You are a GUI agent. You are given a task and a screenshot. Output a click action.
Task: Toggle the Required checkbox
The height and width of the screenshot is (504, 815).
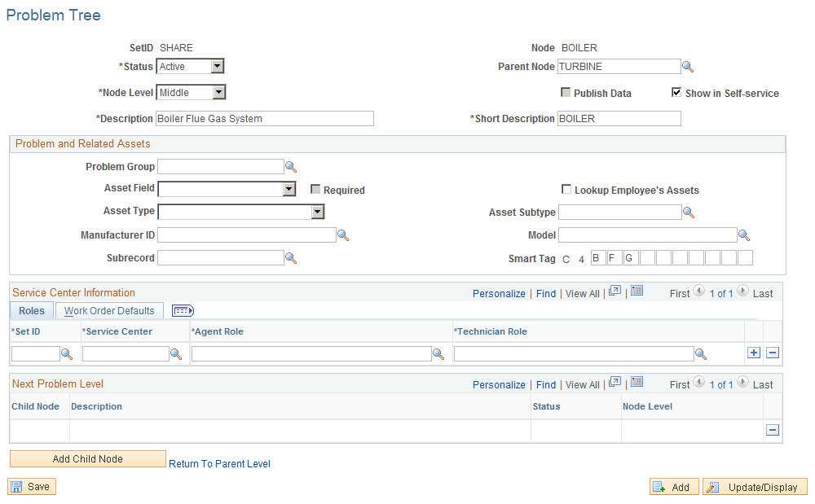(315, 189)
